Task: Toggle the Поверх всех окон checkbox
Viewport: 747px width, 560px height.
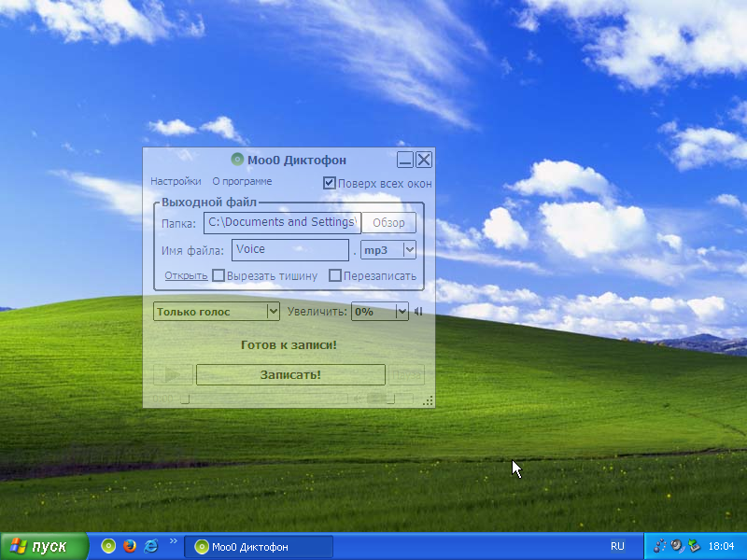Action: tap(330, 183)
